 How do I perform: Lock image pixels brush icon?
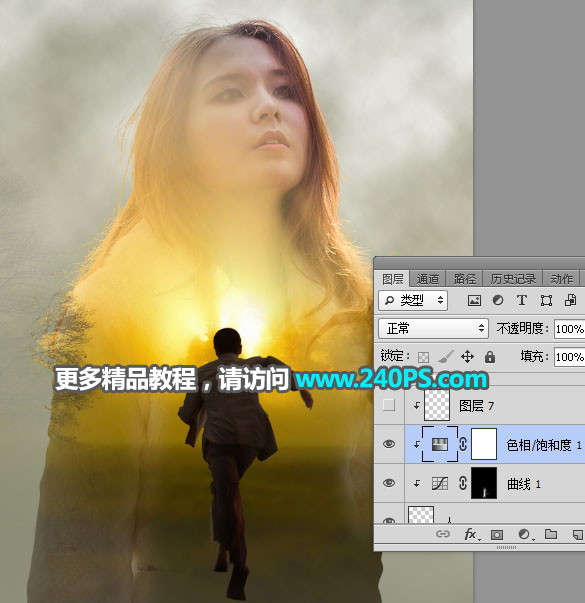[x=445, y=356]
